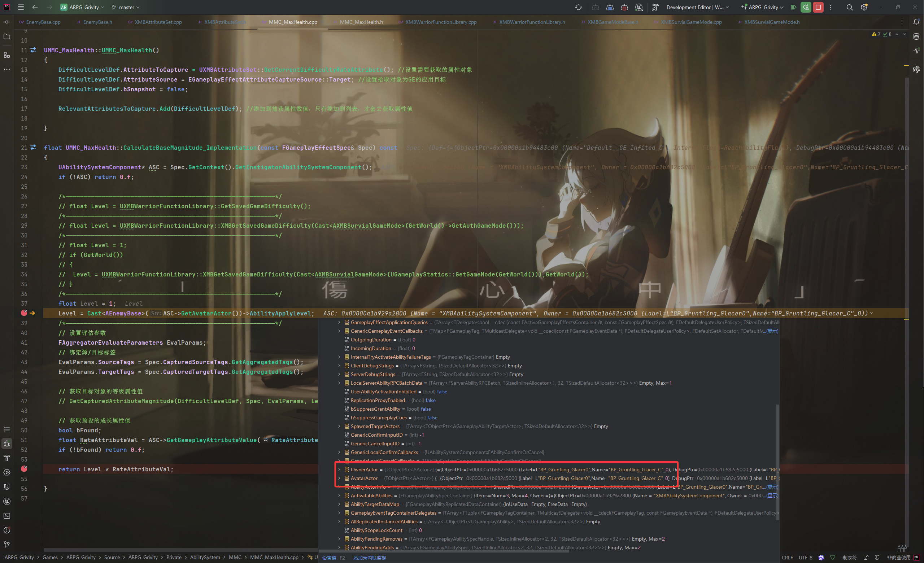Switch to the MMC_MaxHealth.h tab
This screenshot has height=563, width=924.
pyautogui.click(x=358, y=22)
